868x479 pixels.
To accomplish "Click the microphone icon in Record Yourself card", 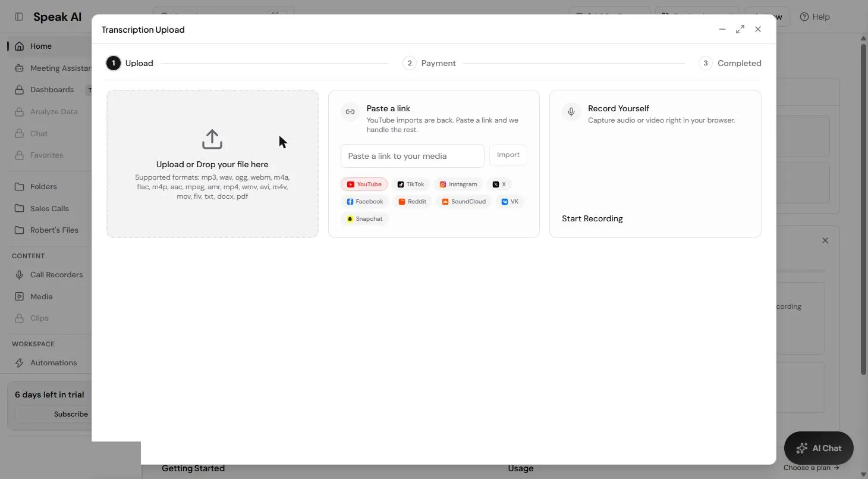I will (571, 112).
